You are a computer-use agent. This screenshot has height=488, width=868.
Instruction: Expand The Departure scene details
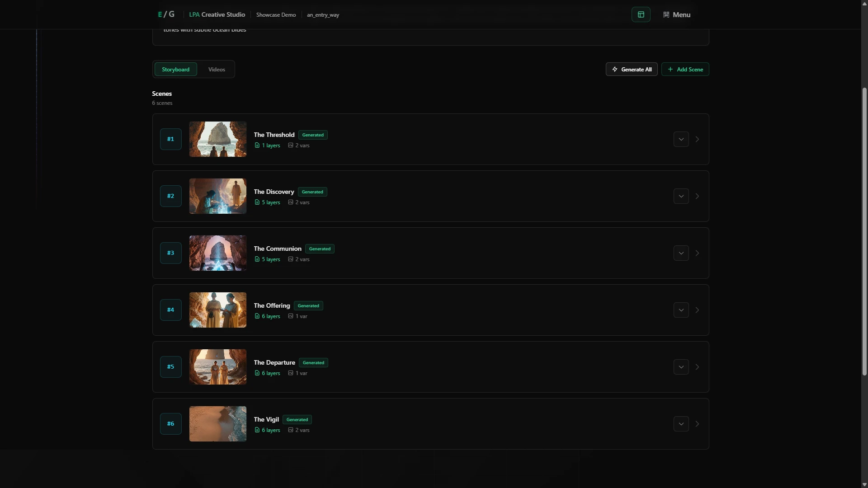tap(681, 367)
